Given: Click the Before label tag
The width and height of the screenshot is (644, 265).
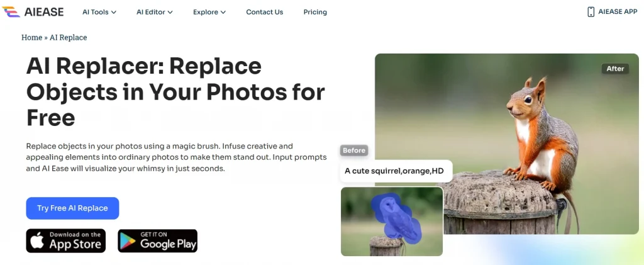Looking at the screenshot, I should tap(354, 150).
